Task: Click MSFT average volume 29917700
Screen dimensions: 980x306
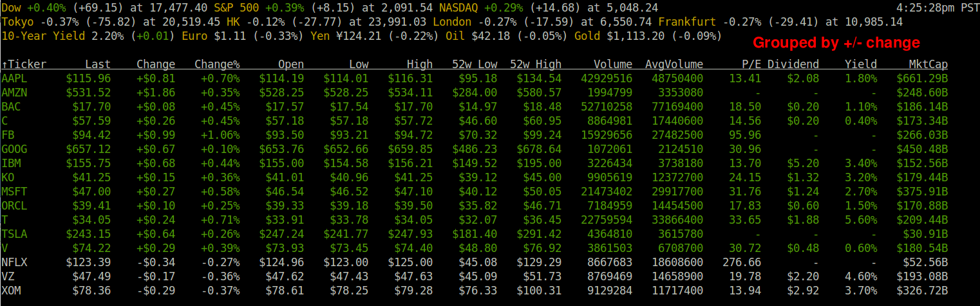Action: pyautogui.click(x=677, y=192)
